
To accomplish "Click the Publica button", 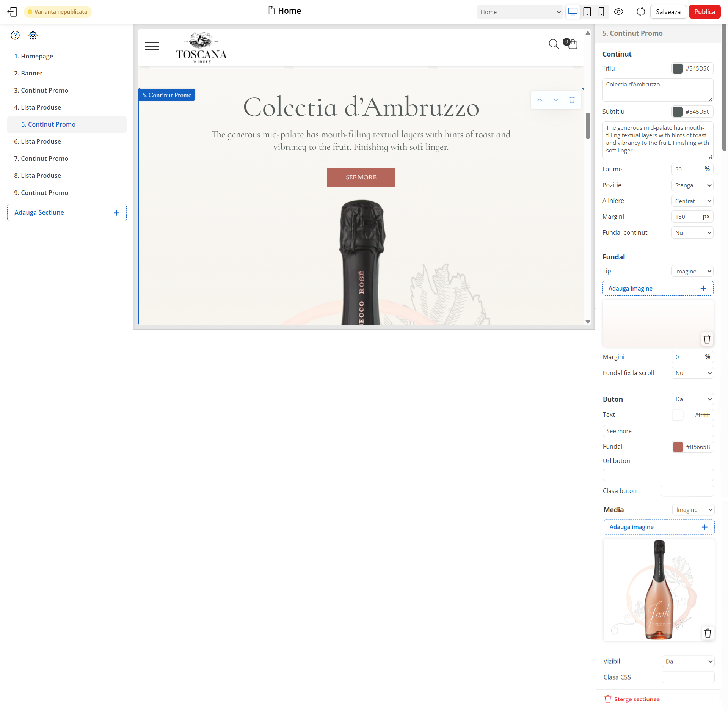I will coord(704,12).
